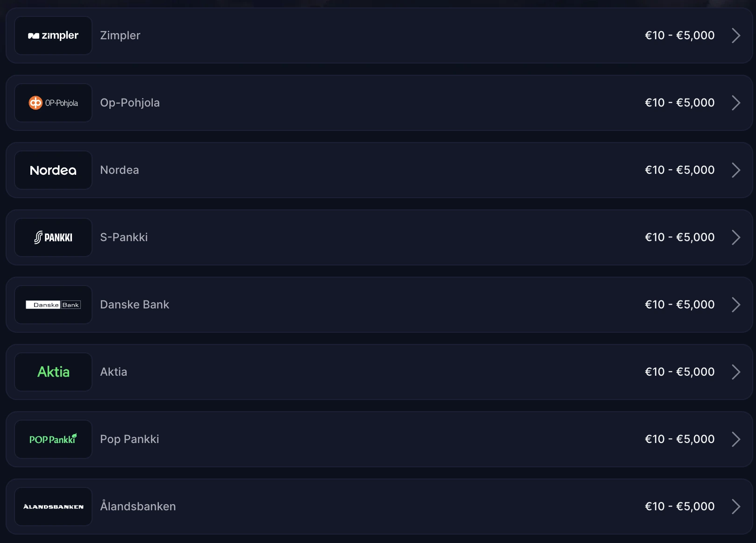Click the Aktia row label
This screenshot has height=543, width=756.
[x=113, y=372]
